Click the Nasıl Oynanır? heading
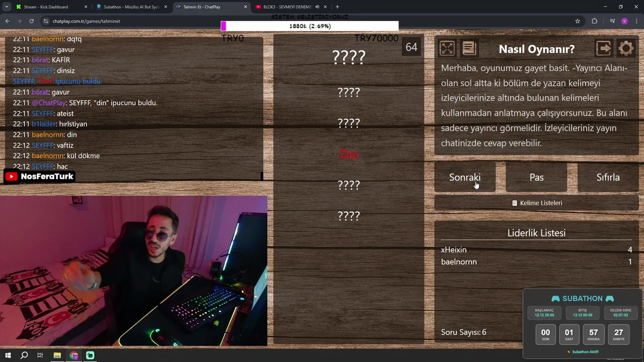The width and height of the screenshot is (644, 362). tap(536, 49)
